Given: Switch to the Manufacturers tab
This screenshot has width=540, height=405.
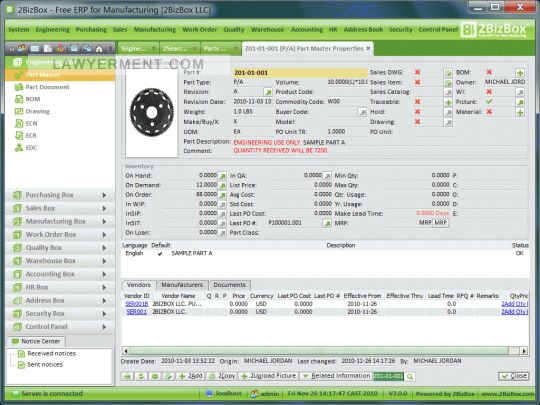Looking at the screenshot, I should tap(182, 285).
